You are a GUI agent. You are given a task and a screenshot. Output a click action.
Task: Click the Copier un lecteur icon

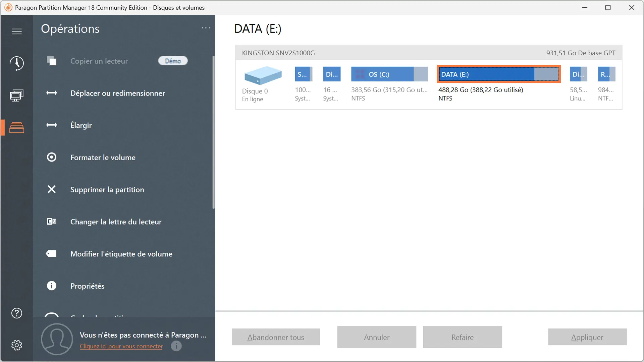(51, 61)
